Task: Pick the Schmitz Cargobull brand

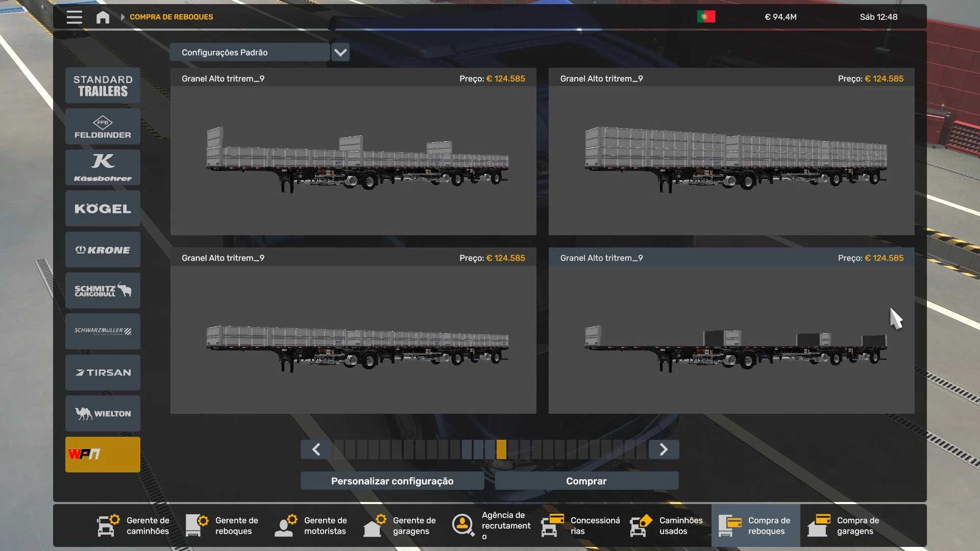Action: [x=103, y=290]
